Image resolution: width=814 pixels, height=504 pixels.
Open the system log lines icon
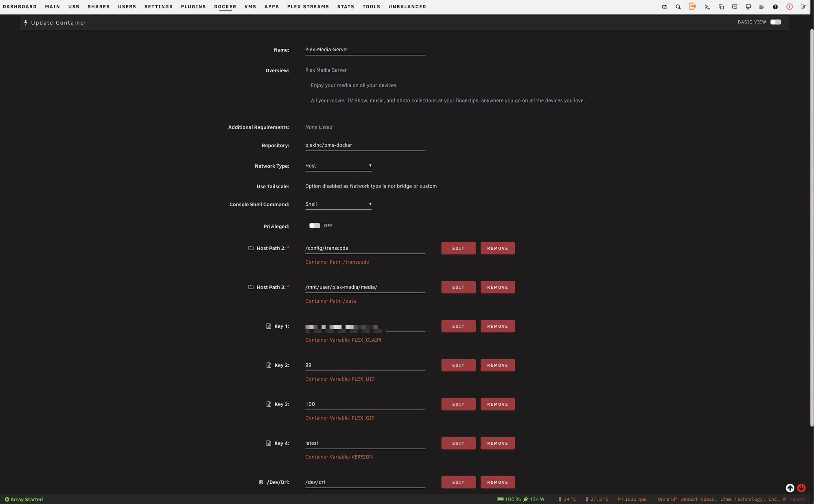click(x=761, y=7)
